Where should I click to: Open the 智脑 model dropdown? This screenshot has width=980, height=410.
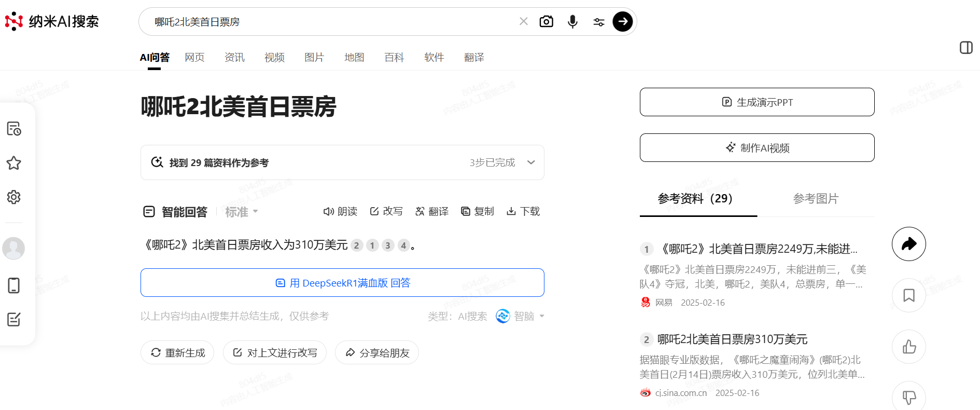(520, 316)
